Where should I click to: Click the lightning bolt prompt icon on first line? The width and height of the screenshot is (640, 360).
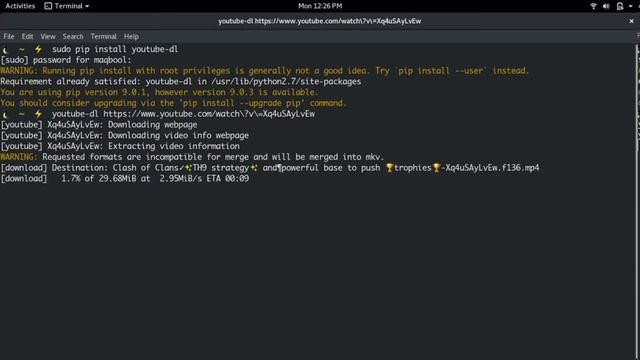[38, 49]
